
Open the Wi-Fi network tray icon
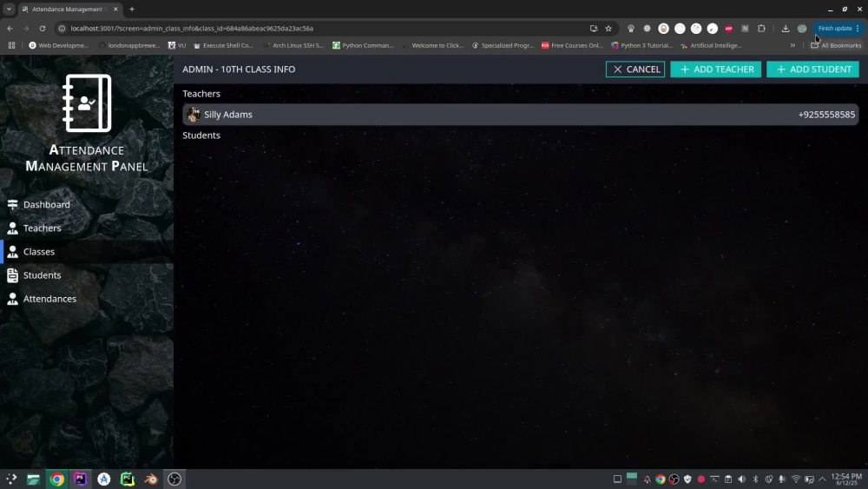796,479
